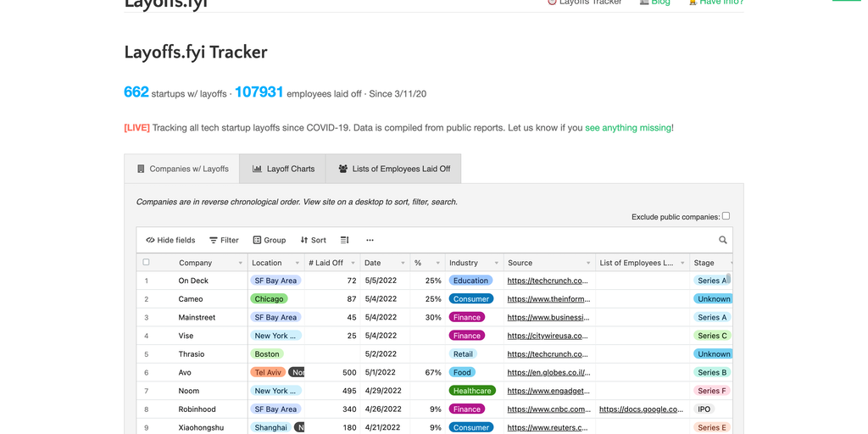This screenshot has width=868, height=434.
Task: Expand the List of Employees column dropdown
Action: pyautogui.click(x=682, y=263)
